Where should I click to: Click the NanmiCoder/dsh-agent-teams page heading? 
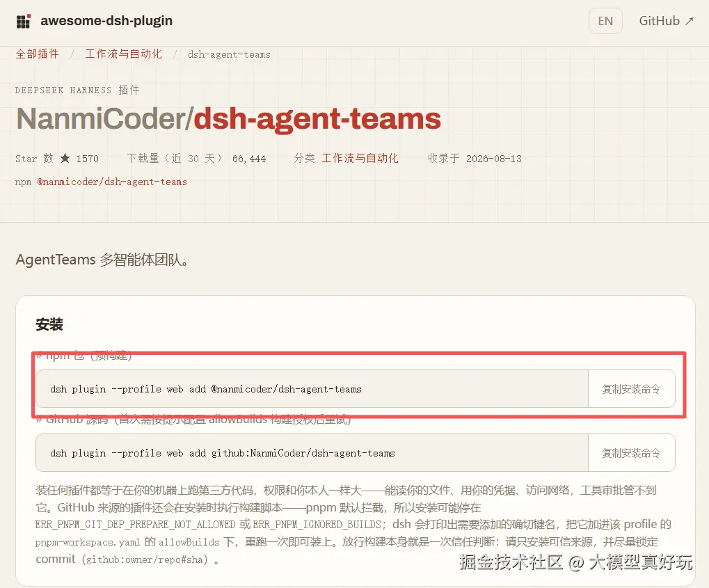coord(228,119)
